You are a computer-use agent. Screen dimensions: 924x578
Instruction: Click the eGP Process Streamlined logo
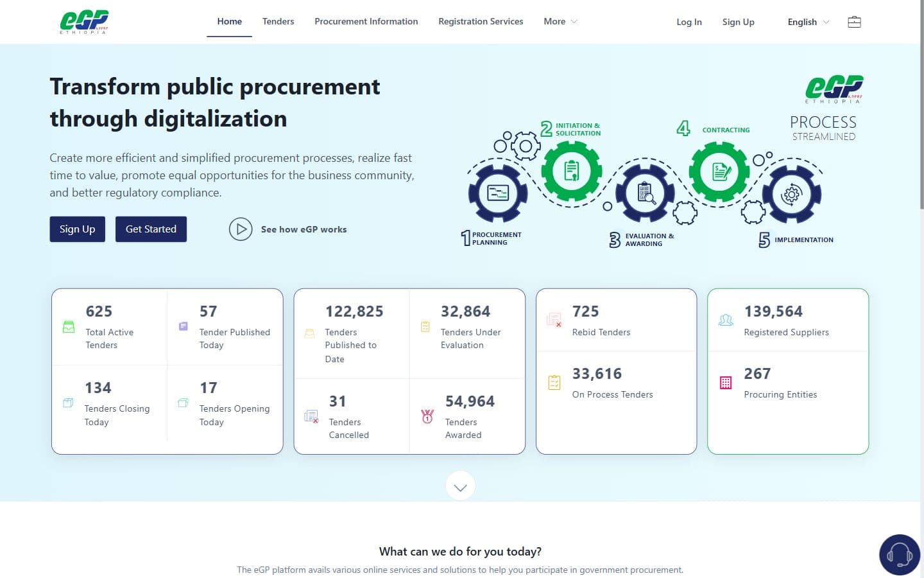point(834,89)
